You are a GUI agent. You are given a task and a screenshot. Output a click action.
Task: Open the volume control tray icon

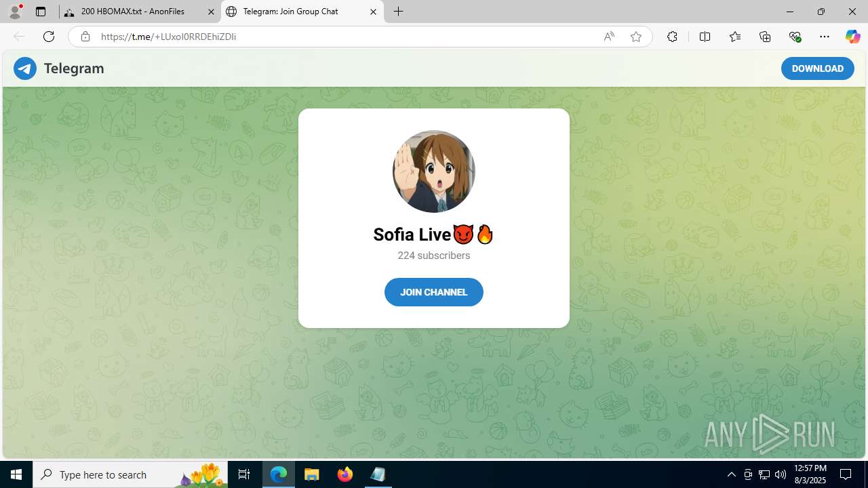click(x=781, y=474)
